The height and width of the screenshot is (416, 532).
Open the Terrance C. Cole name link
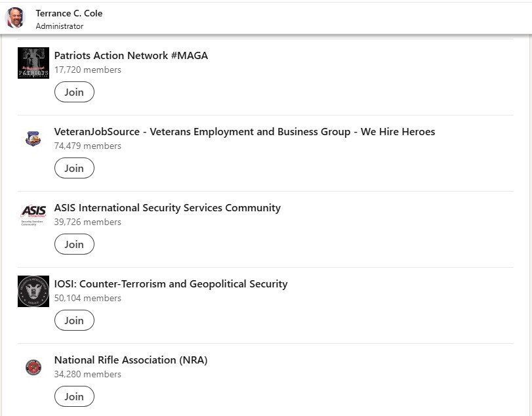69,13
